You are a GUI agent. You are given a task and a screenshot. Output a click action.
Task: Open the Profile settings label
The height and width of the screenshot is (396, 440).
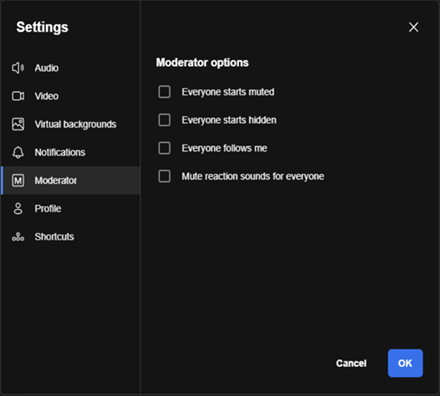pos(48,209)
